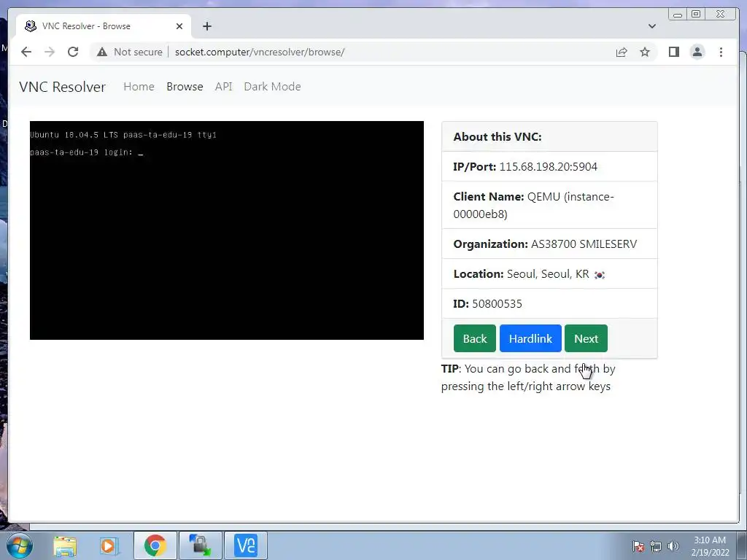Bookmark this page with star icon
Screen dimensions: 747x560
click(645, 52)
